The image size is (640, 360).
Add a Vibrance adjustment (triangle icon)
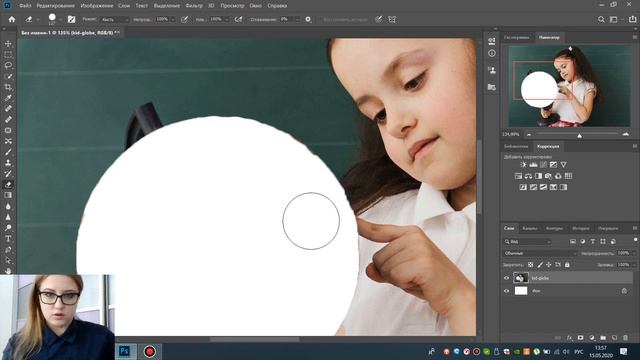563,165
